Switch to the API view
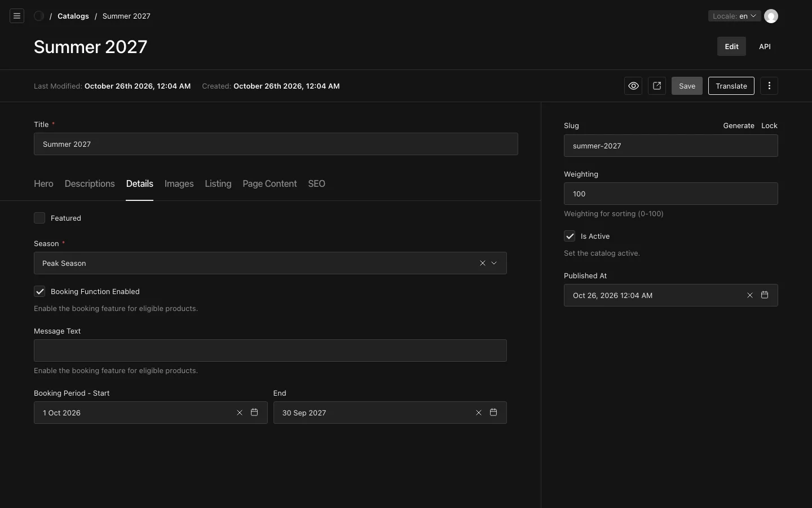 tap(765, 46)
